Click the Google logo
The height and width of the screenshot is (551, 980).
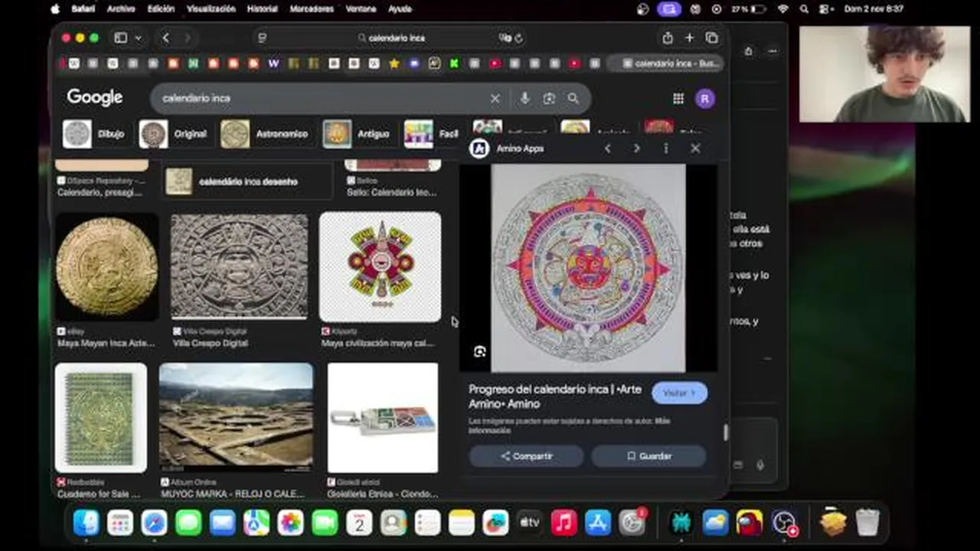(x=95, y=97)
